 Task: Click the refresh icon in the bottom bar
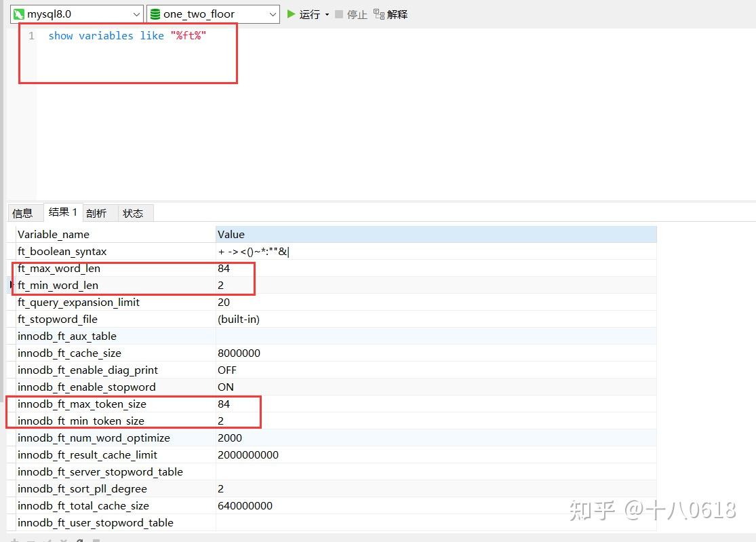(x=80, y=539)
